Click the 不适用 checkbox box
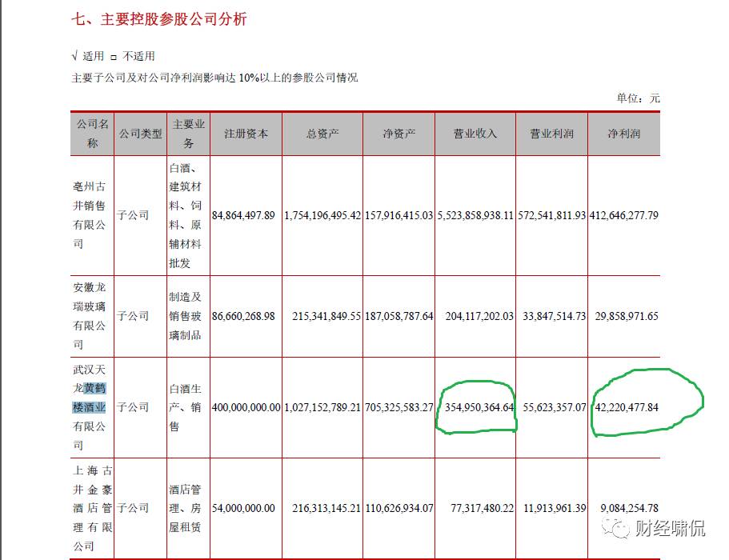729x560 pixels. [114, 58]
